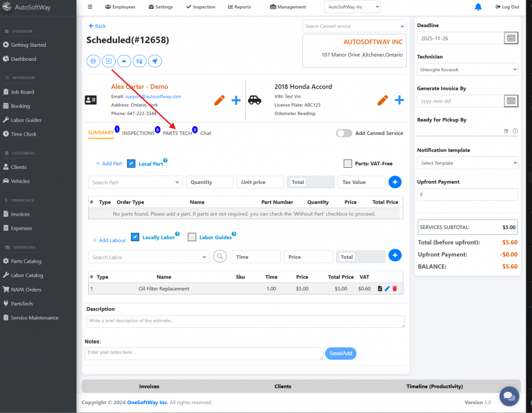The width and height of the screenshot is (532, 413).
Task: Edit the Oil Filter Replacement row with pencil
Action: pos(387,289)
